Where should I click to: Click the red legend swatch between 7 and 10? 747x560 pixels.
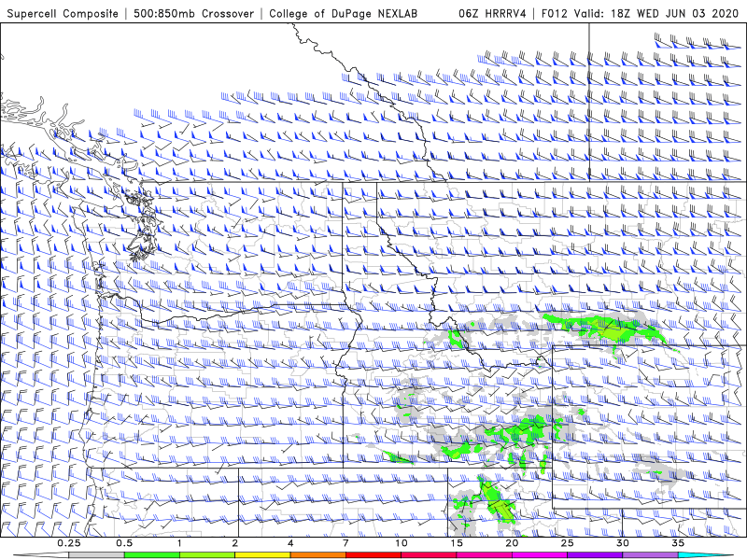pos(373,555)
